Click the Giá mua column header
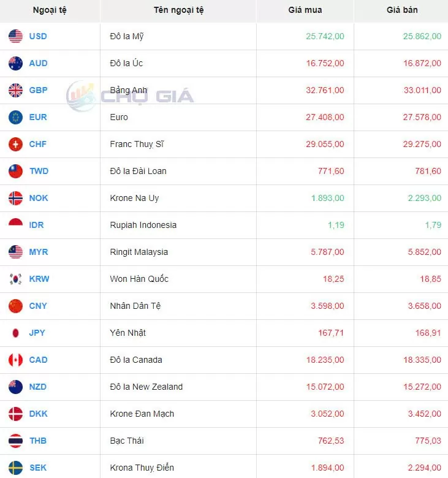 coord(305,10)
